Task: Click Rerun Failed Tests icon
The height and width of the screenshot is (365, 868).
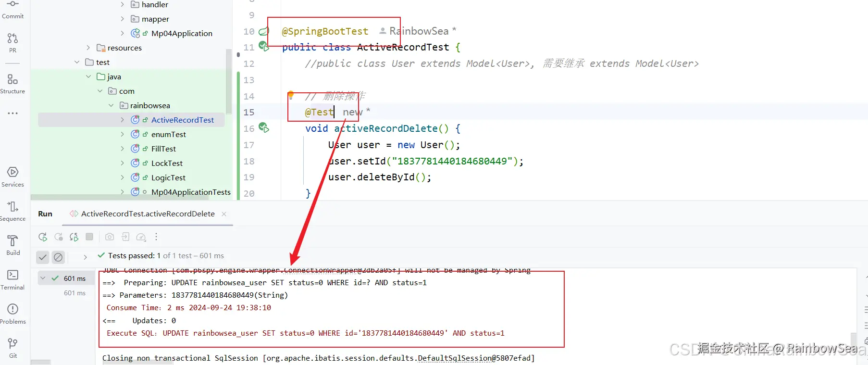Action: (x=59, y=237)
